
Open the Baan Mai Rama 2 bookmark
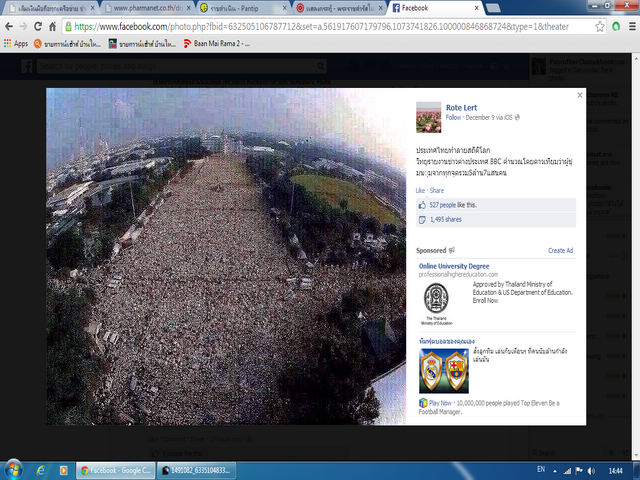click(x=216, y=43)
